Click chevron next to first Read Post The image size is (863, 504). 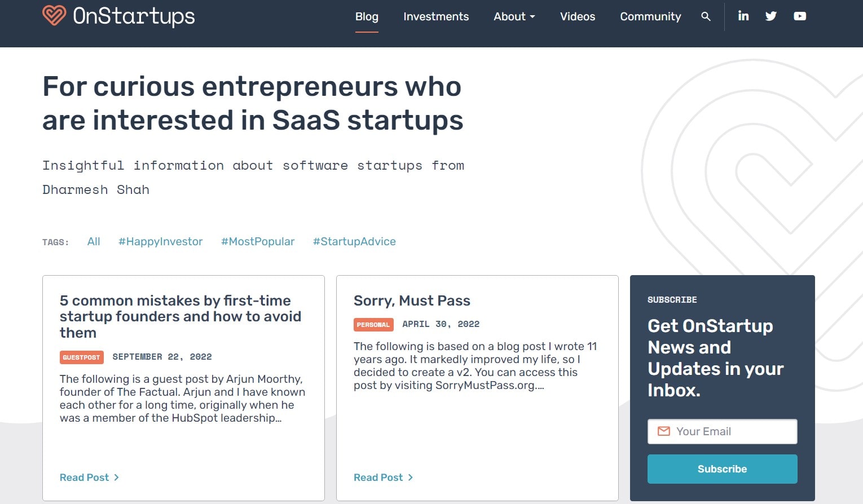pyautogui.click(x=117, y=478)
